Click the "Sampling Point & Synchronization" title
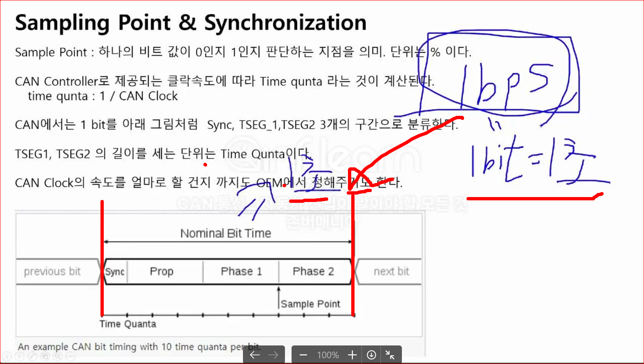The width and height of the screenshot is (644, 364). coord(191,23)
